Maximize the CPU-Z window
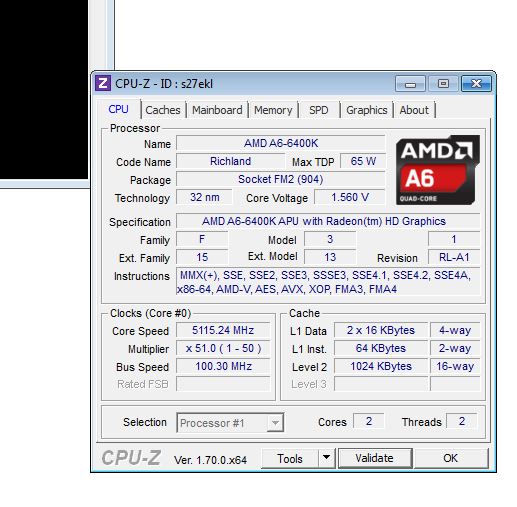517x507 pixels. (443, 83)
